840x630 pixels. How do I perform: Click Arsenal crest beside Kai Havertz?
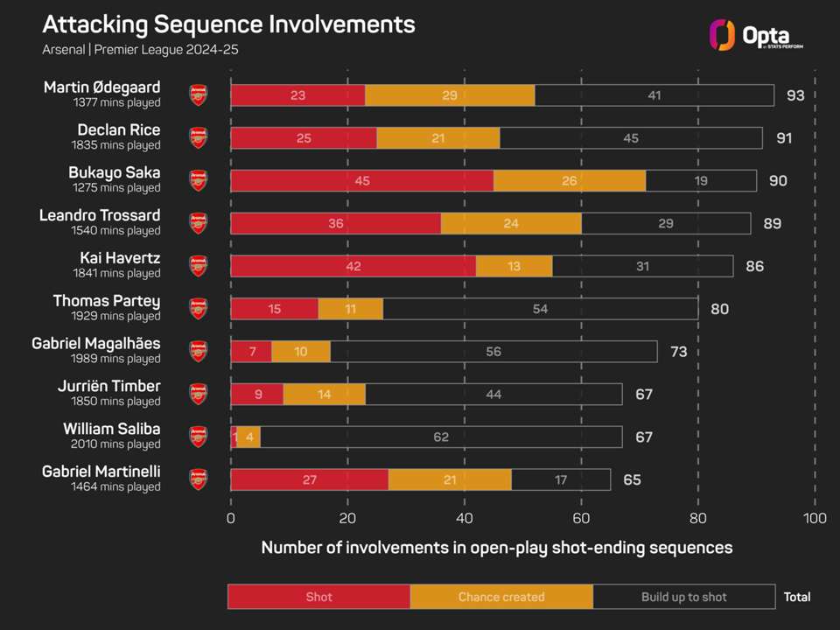199,266
